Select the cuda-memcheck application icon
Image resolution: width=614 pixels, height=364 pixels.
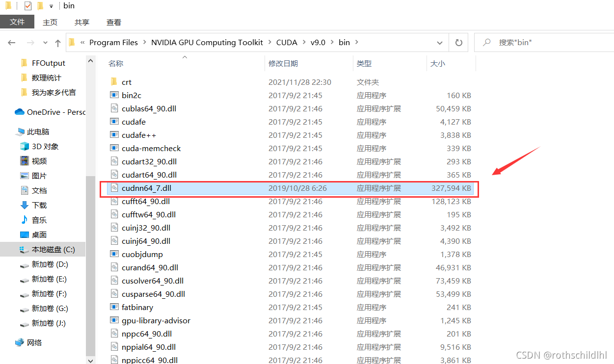pyautogui.click(x=114, y=148)
